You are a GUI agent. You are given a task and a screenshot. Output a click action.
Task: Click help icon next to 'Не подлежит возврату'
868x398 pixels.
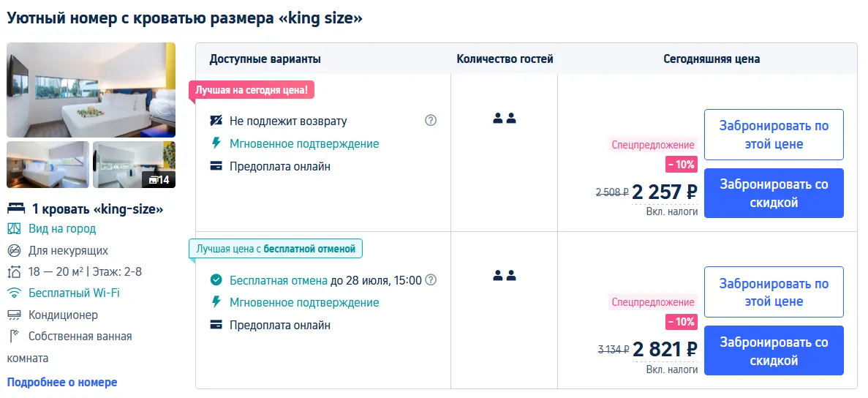tap(431, 121)
